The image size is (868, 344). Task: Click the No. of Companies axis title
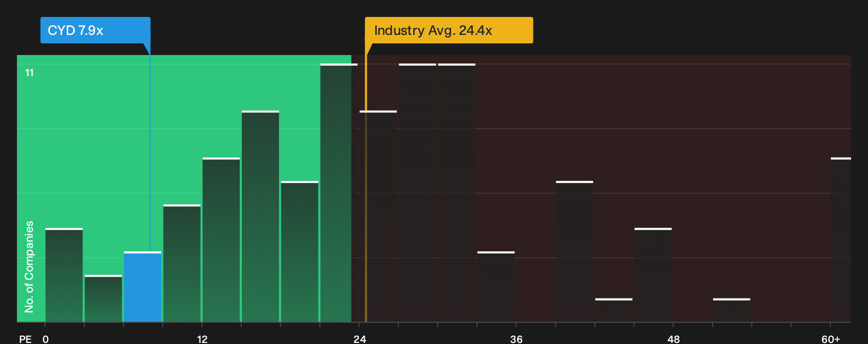pyautogui.click(x=29, y=267)
